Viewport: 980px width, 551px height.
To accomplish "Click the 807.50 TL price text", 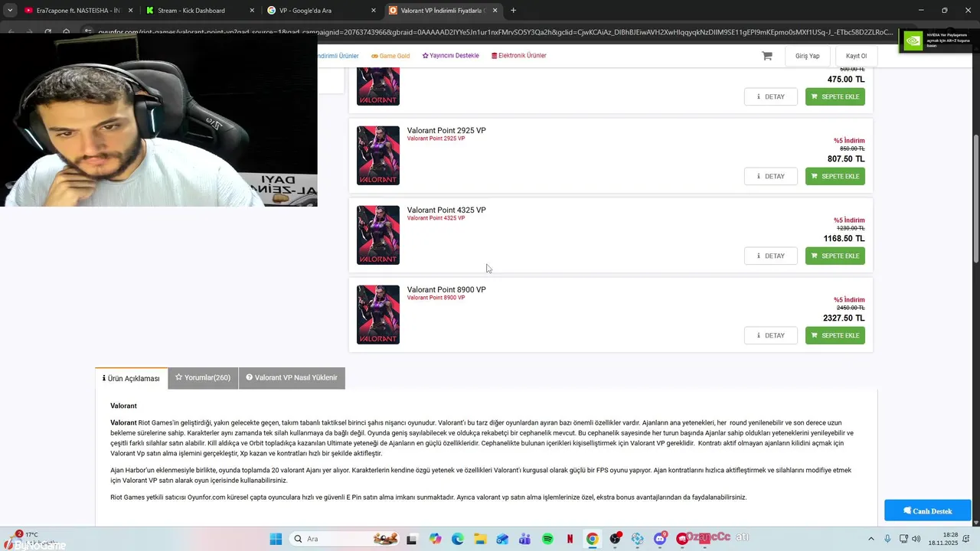I will (x=846, y=158).
